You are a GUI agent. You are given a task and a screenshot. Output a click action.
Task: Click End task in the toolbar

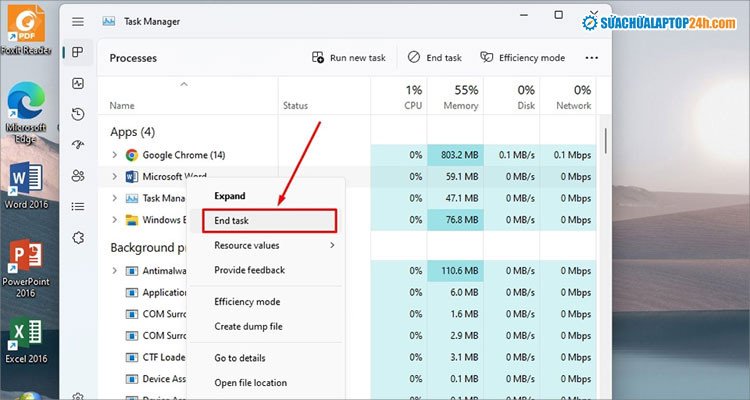tap(435, 58)
